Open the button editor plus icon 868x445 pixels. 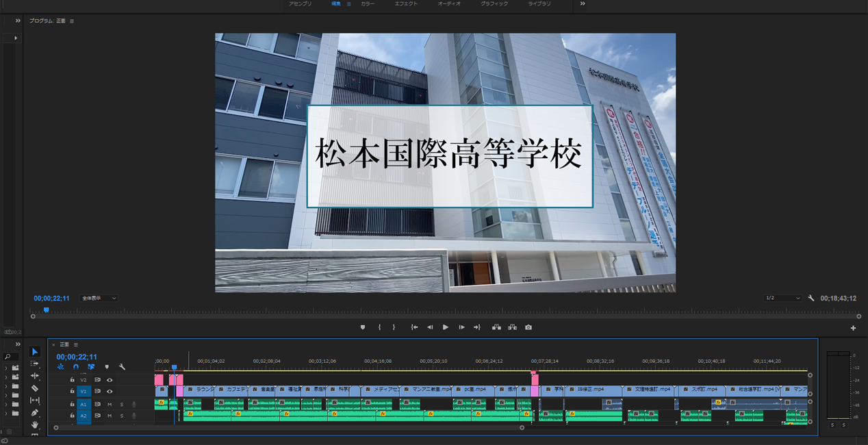(854, 328)
